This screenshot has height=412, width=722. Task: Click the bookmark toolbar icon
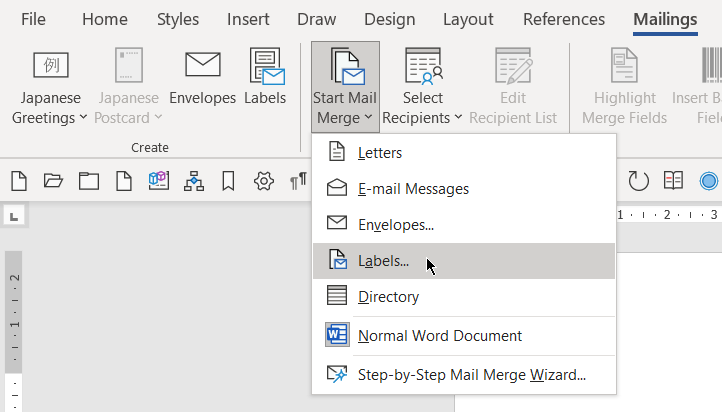[x=228, y=181]
